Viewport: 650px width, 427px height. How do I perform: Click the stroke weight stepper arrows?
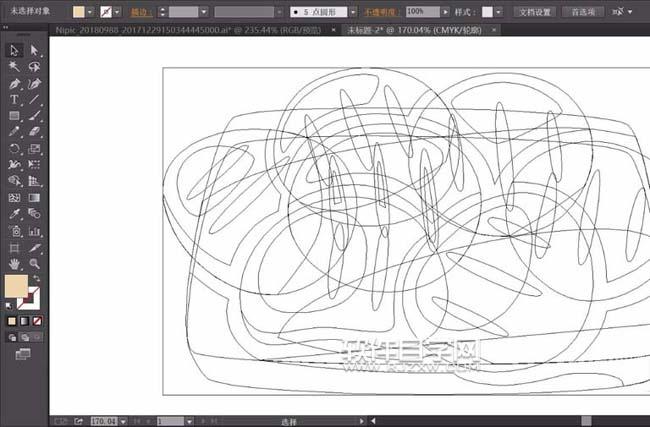coord(162,12)
